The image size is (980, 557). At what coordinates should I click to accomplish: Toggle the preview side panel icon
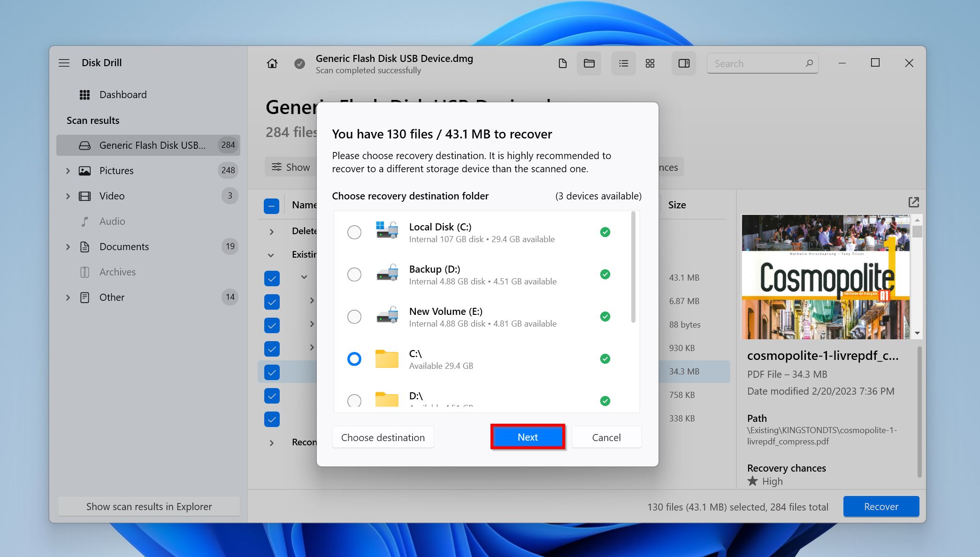(684, 63)
